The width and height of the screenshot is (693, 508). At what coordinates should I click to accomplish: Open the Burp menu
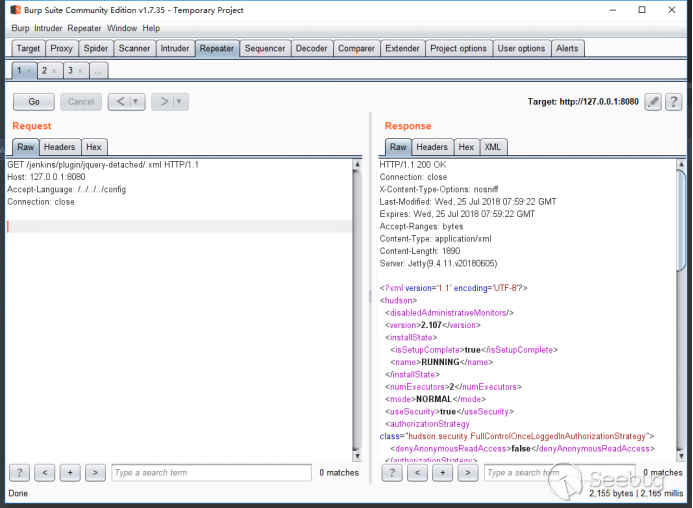[20, 28]
